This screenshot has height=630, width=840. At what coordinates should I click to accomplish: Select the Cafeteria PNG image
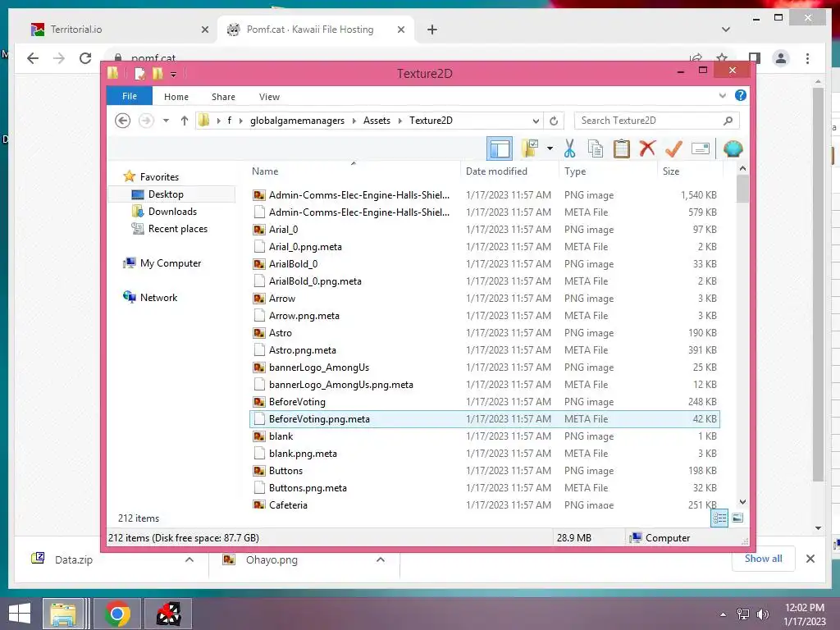484,504
